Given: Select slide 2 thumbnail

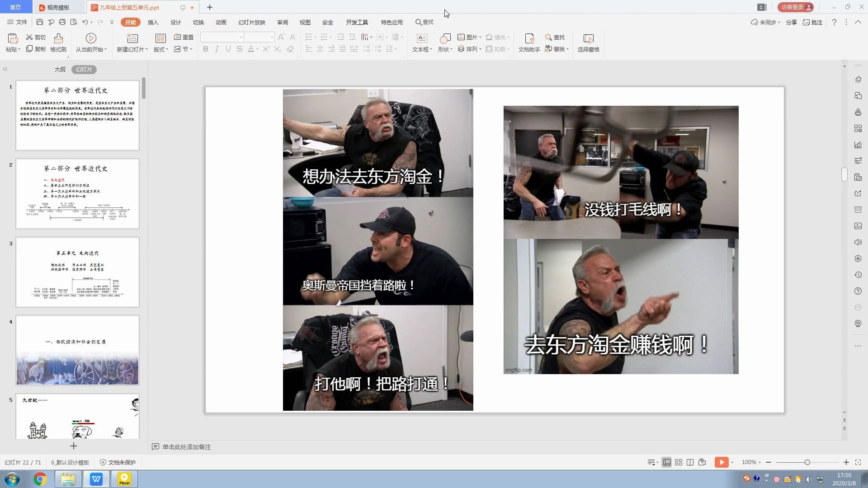Looking at the screenshot, I should click(x=78, y=194).
